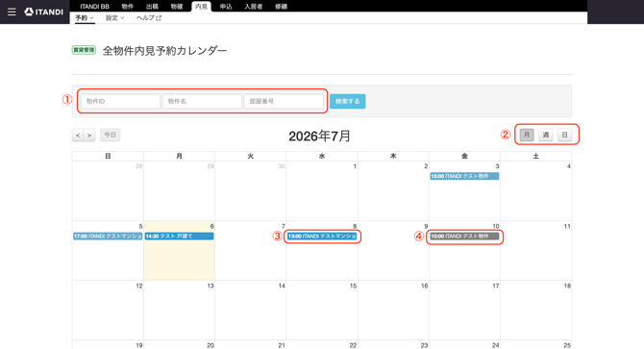Click the 全物件内見予約カレンダー heading
Viewport: 644px width, 349px height.
pyautogui.click(x=164, y=51)
